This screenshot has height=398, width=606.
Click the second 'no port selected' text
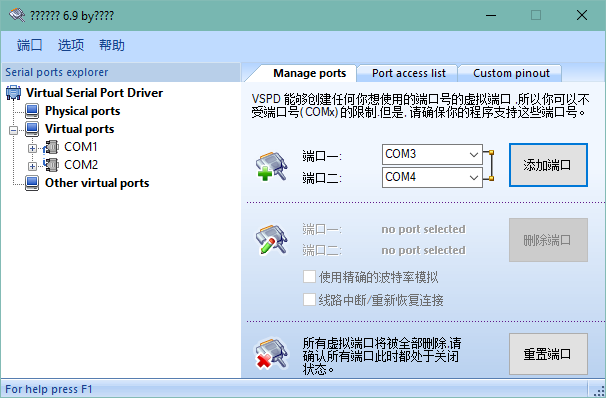click(x=423, y=250)
